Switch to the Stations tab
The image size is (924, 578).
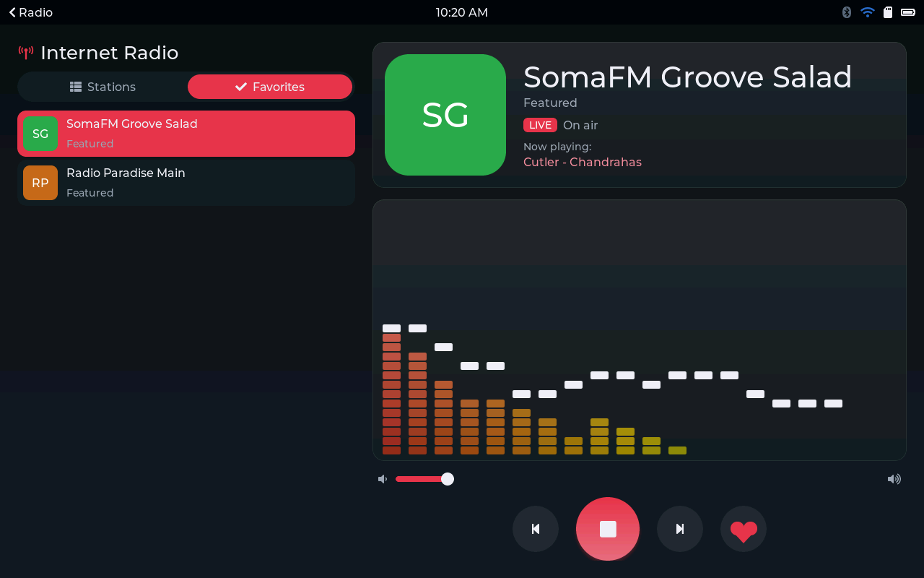tap(103, 87)
